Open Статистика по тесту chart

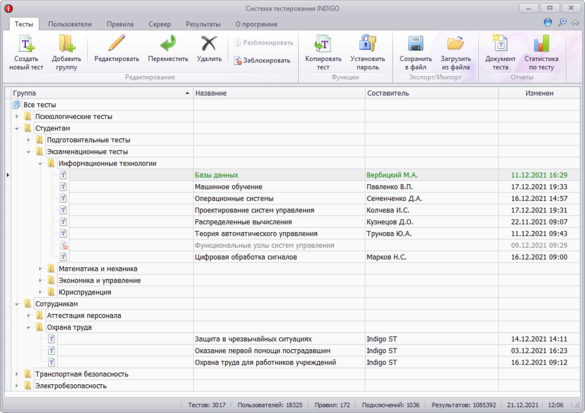(x=541, y=53)
